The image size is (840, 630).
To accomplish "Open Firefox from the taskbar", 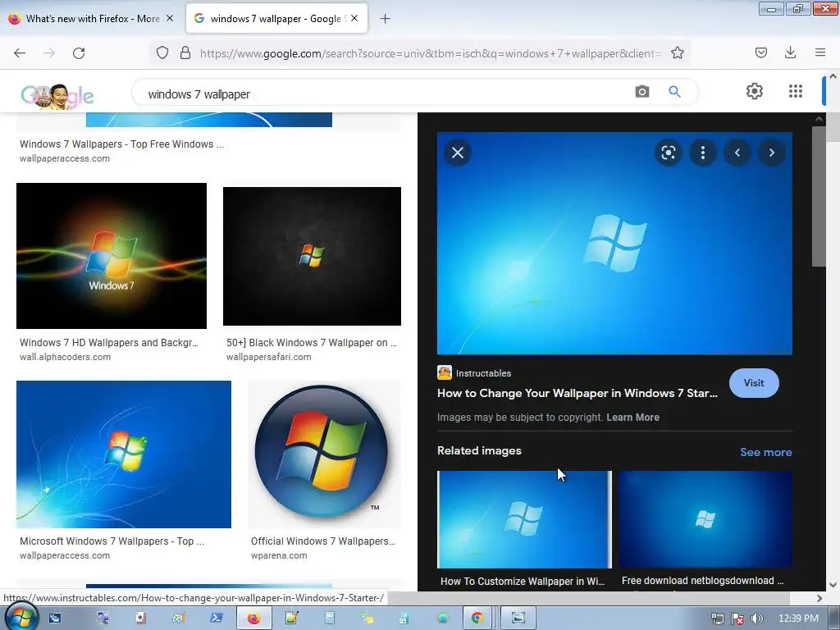I will [253, 619].
